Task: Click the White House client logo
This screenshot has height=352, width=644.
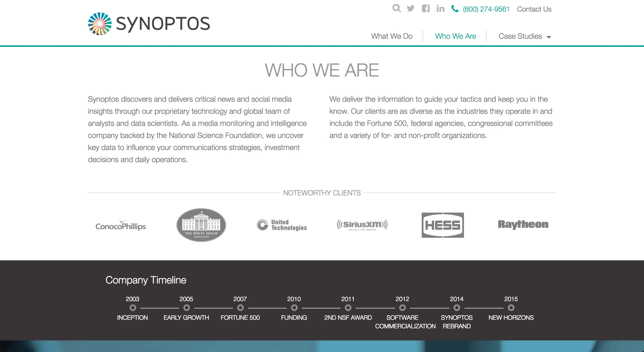Action: click(201, 225)
